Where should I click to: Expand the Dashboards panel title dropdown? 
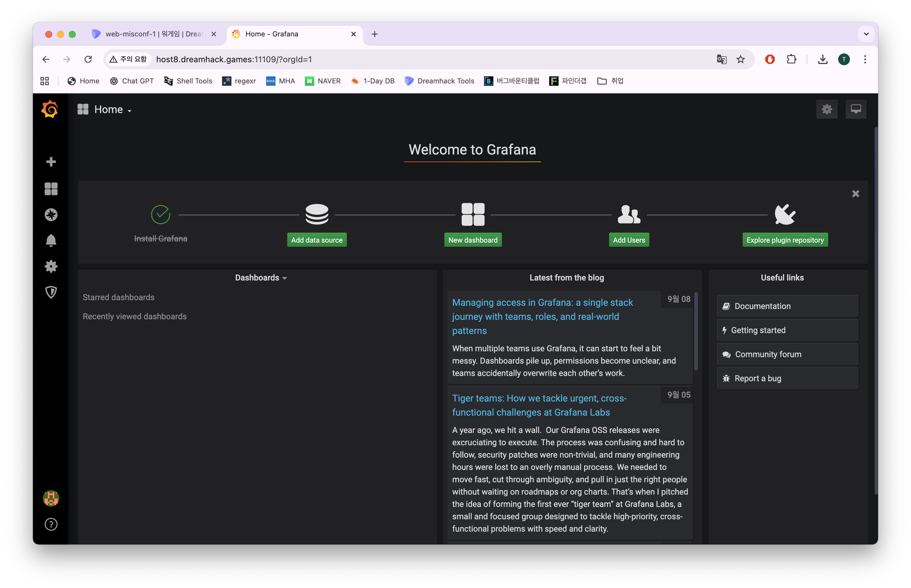point(261,278)
